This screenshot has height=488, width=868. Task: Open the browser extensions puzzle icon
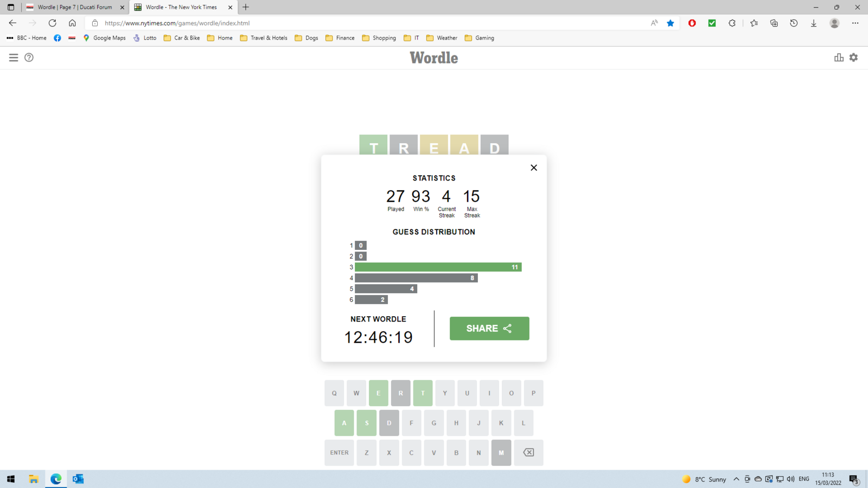(x=732, y=23)
